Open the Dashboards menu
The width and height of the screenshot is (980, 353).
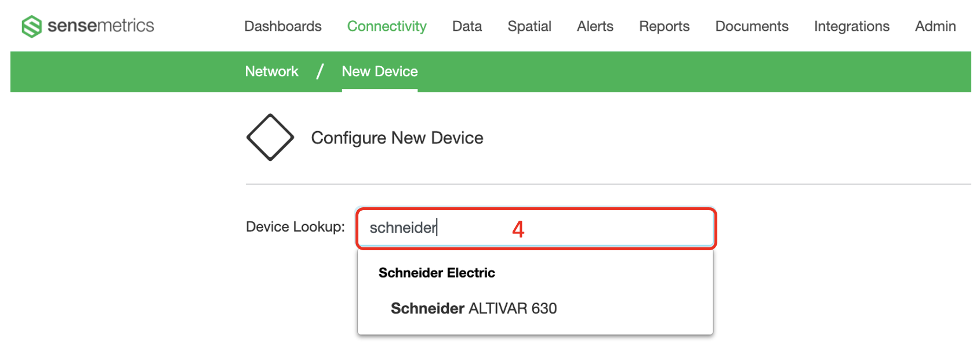(283, 26)
